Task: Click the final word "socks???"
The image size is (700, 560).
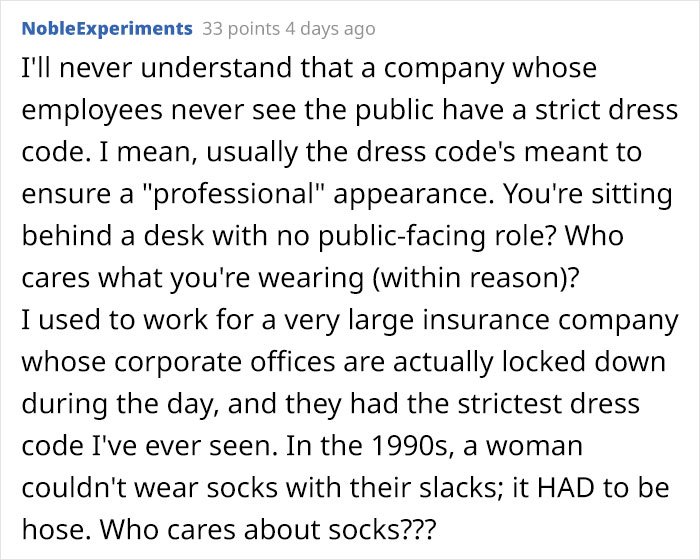Action: pos(382,530)
